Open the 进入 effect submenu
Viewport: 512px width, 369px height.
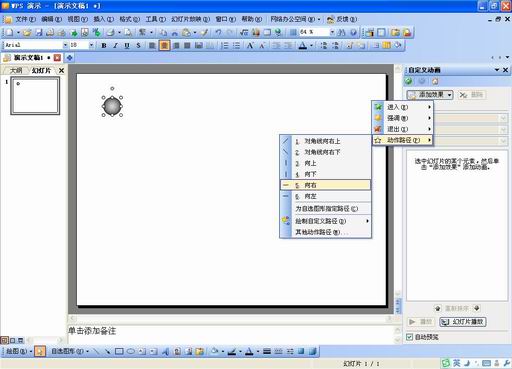click(402, 107)
